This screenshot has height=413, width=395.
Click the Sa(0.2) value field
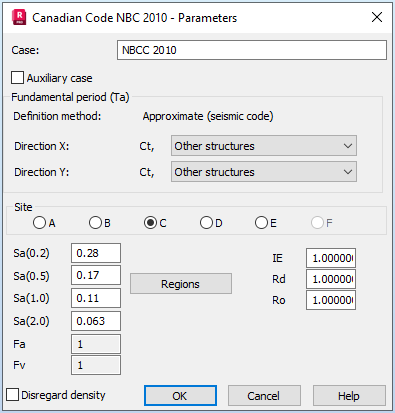[x=96, y=253]
